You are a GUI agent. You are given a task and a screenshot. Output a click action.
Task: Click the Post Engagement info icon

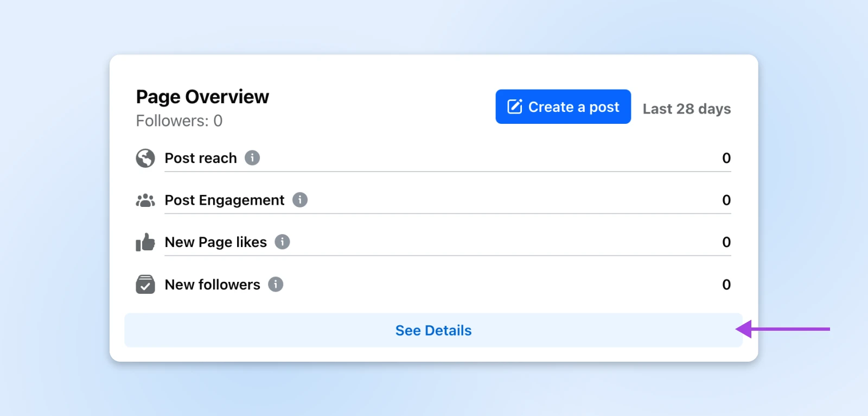pyautogui.click(x=300, y=200)
